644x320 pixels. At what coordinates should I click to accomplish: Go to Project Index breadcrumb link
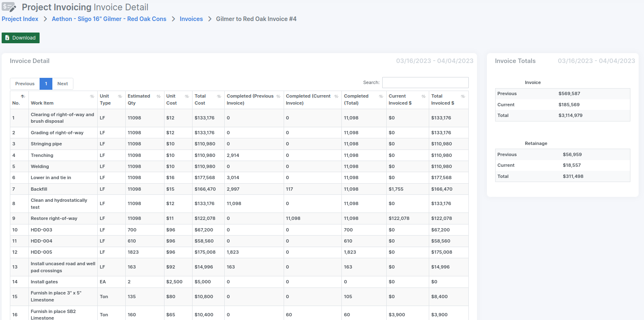[x=20, y=19]
